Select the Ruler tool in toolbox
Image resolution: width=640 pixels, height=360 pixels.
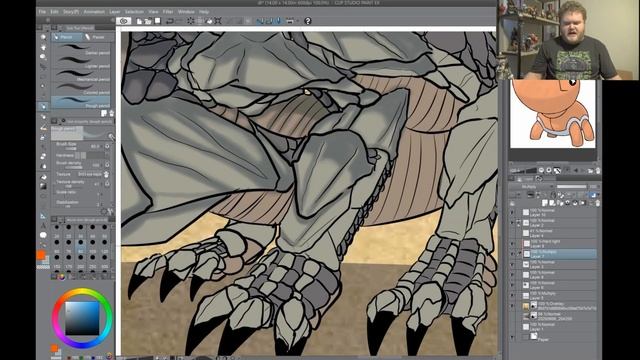pos(43,216)
